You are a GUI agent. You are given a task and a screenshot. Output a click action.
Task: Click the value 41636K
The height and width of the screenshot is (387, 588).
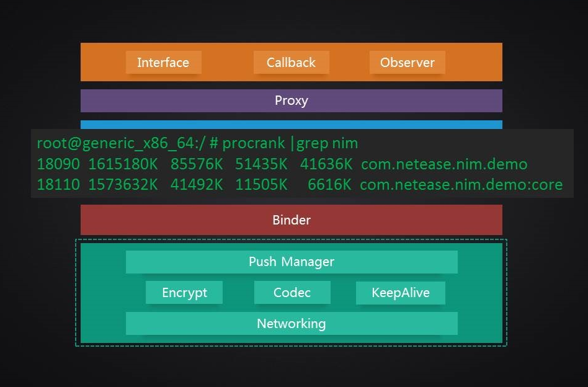tap(326, 164)
